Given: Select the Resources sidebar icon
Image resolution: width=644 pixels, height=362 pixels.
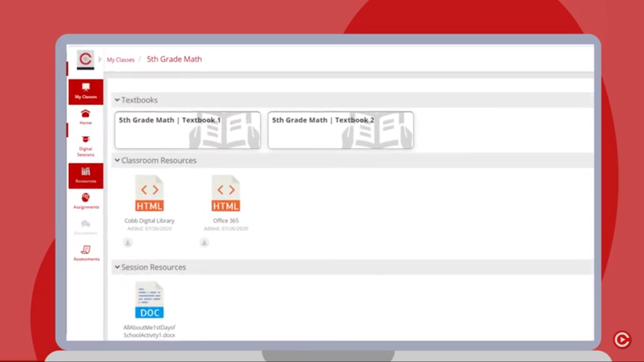Looking at the screenshot, I should click(x=86, y=175).
